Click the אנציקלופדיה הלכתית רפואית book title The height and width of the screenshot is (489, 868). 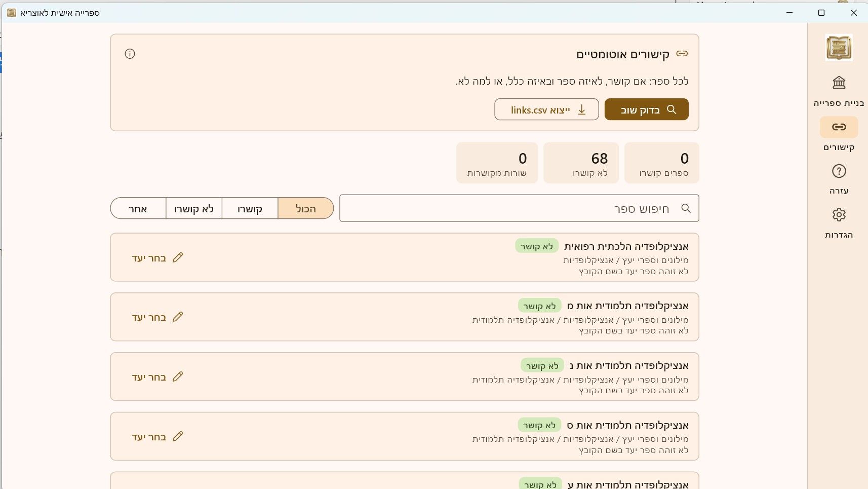[x=626, y=246]
